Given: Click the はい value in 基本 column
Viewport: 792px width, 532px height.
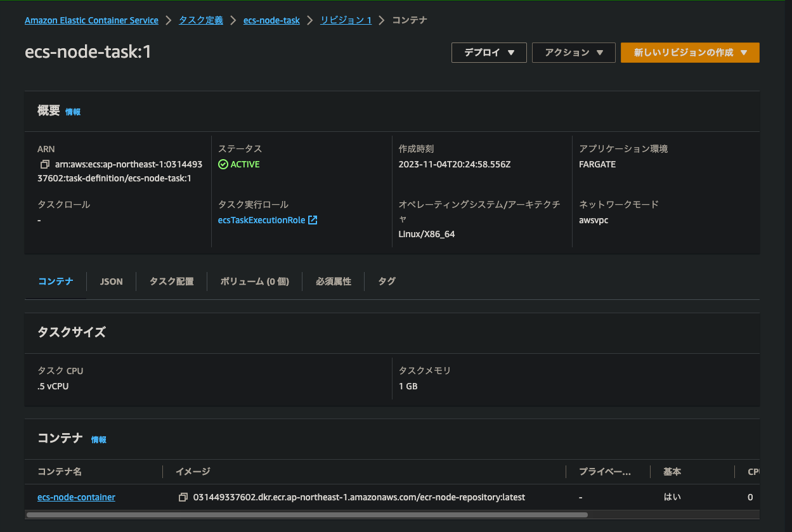Looking at the screenshot, I should (672, 497).
